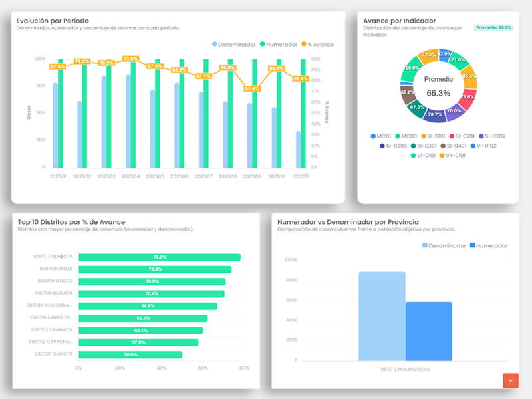Select the 080708 VELILLE bar at 73.8%
532x399 pixels.
(x=155, y=269)
